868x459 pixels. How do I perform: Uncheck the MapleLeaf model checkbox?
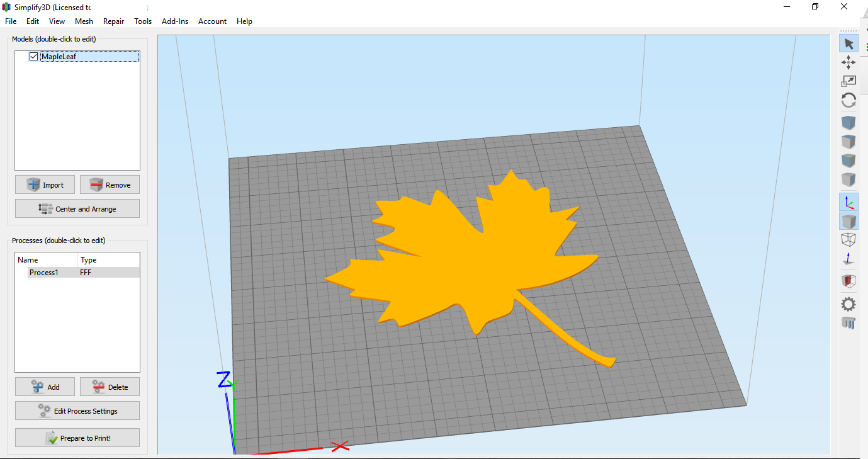33,57
